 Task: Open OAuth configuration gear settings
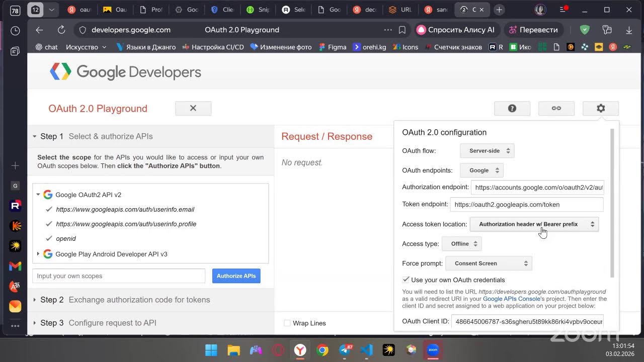coord(600,108)
